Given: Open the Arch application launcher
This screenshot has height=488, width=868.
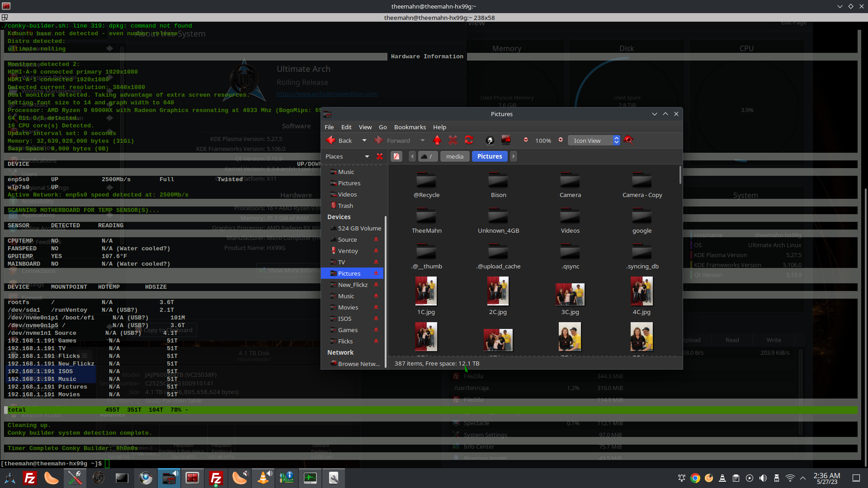Looking at the screenshot, I should pos(10,478).
